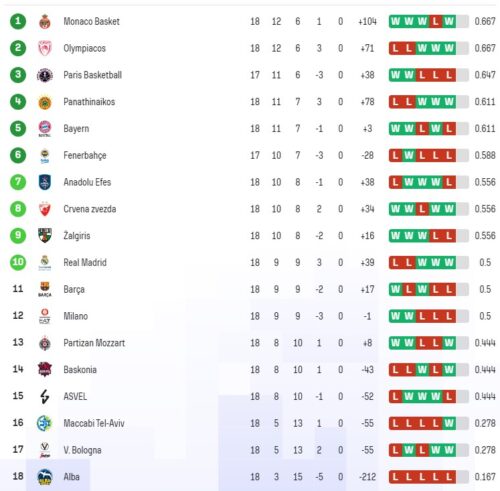
Task: Click the Anadolu Efes shield logo
Action: pyautogui.click(x=45, y=182)
